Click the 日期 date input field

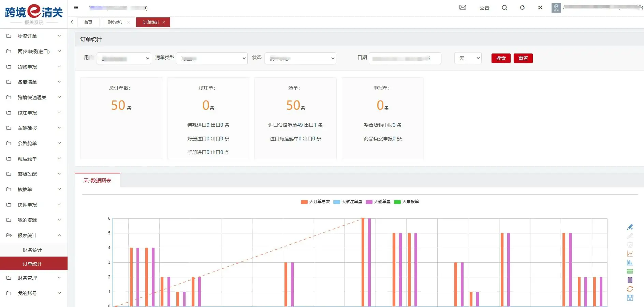405,58
